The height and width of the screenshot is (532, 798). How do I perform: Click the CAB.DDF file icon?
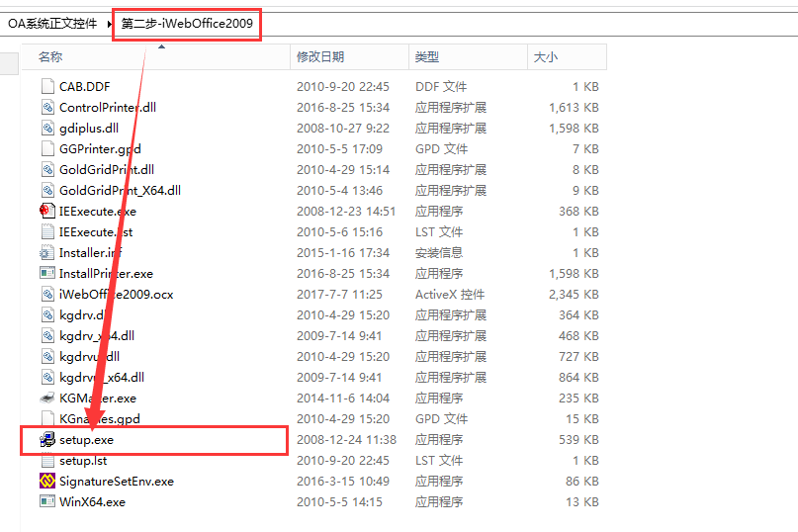click(x=47, y=86)
